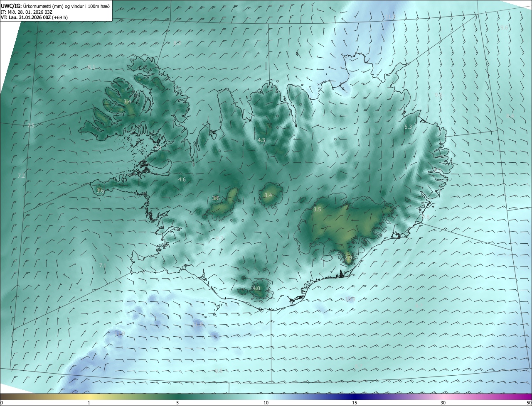
Task: Select the initial time line 'IT: Mið. 28. 01. 2026 03Z'
Action: coord(26,12)
